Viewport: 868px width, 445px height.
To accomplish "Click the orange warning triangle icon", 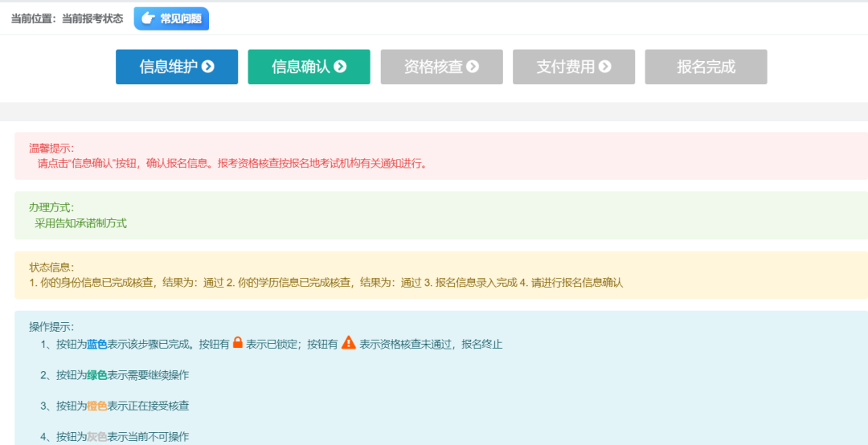I will coord(348,343).
